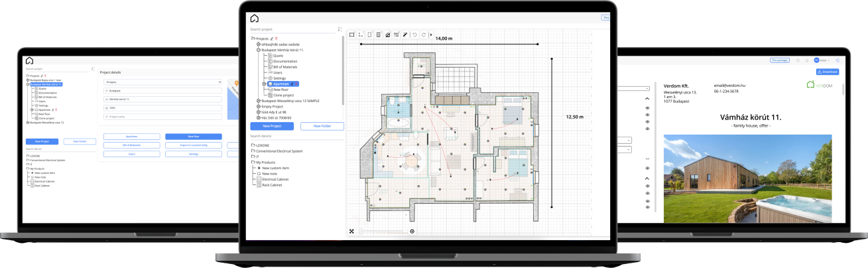868x268 pixels.
Task: Toggle the topmost eye icon in right window
Action: coord(647,108)
